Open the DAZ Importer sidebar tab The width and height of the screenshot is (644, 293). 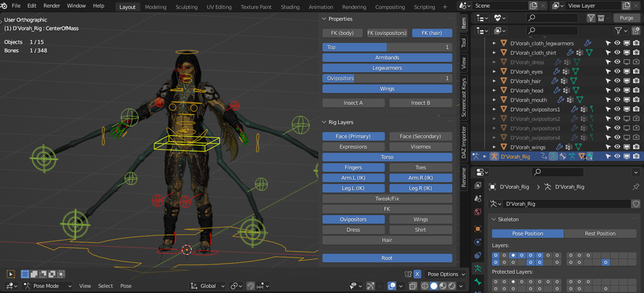(463, 142)
